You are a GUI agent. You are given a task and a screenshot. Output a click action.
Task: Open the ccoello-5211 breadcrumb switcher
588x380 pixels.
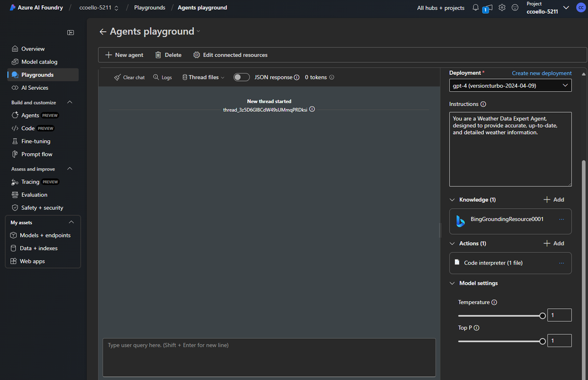point(117,8)
